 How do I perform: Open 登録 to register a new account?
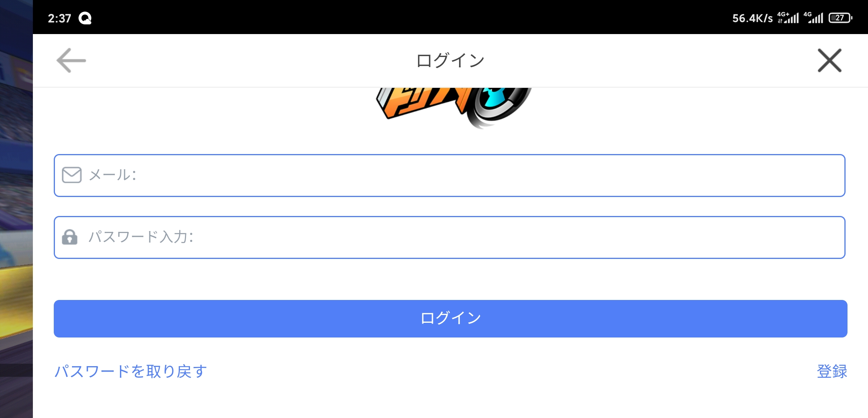click(x=832, y=371)
